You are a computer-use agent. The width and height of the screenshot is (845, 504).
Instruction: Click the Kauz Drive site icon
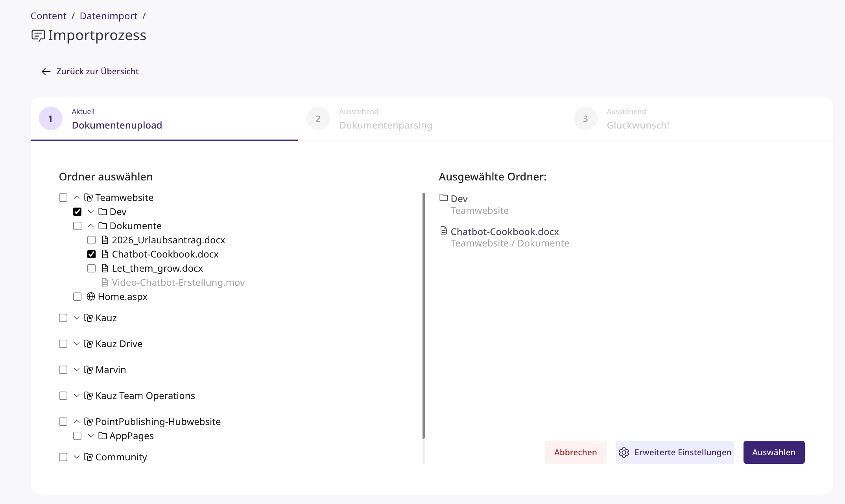coord(89,344)
